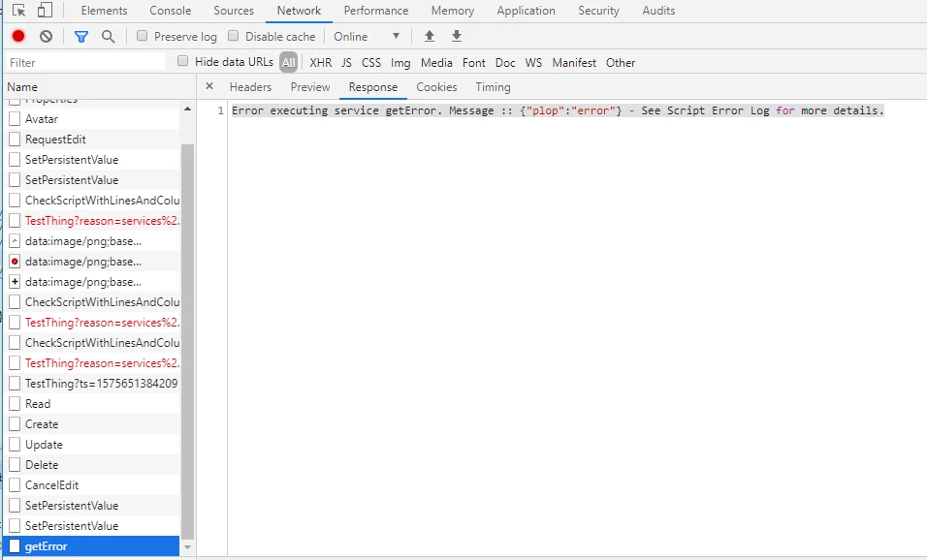Screen dimensions: 927x560
Task: Select the All filter type
Action: tap(289, 63)
